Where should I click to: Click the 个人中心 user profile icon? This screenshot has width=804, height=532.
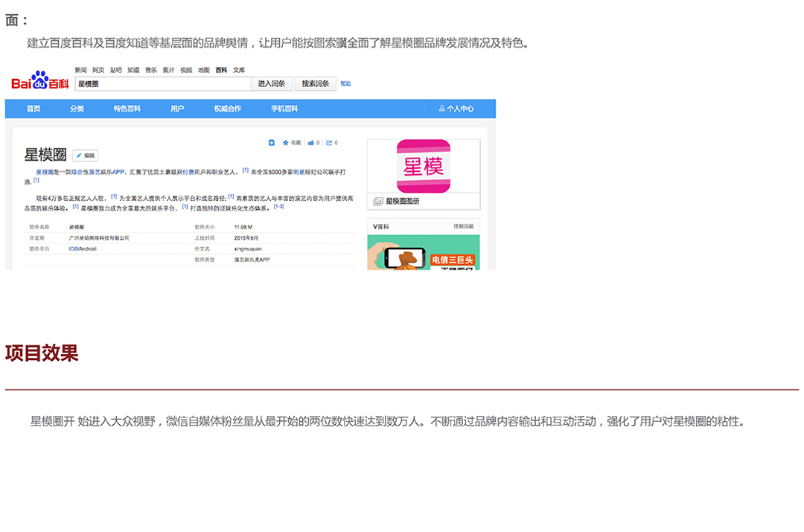point(441,109)
